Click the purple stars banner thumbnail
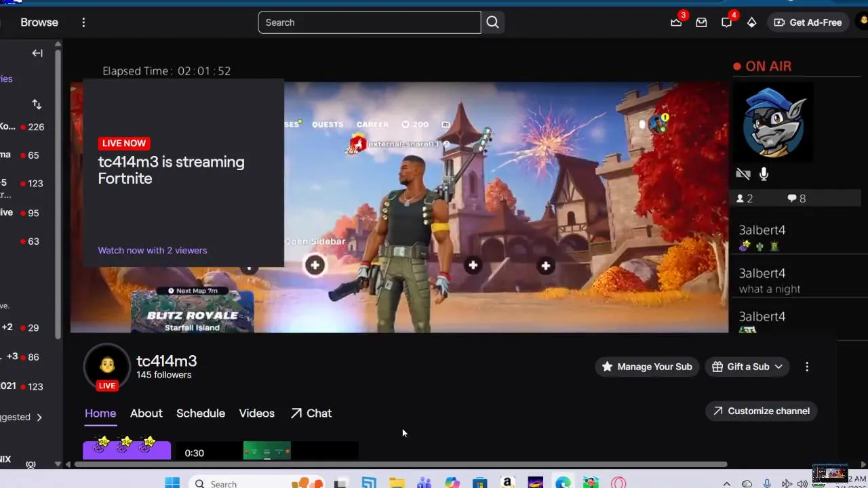 point(127,449)
